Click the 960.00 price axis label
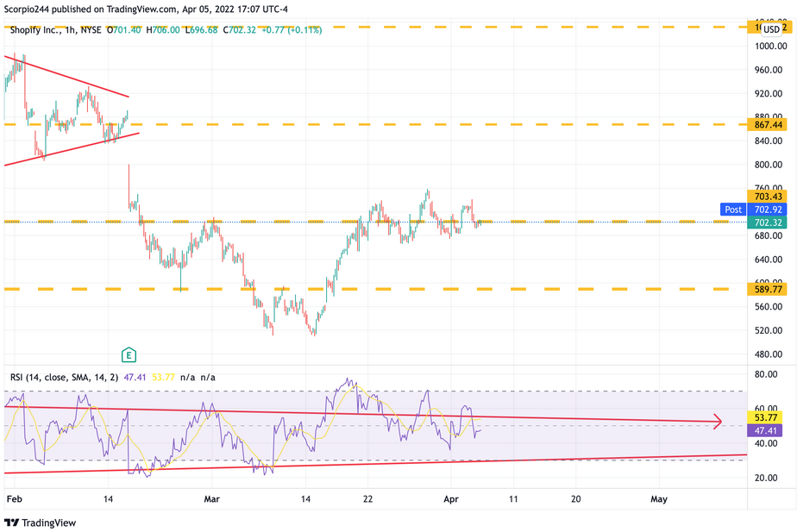 point(768,70)
